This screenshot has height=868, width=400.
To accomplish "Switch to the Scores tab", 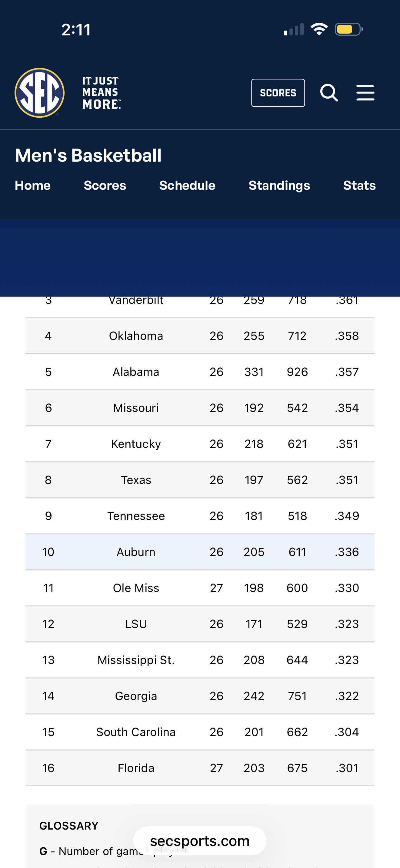I will (105, 185).
